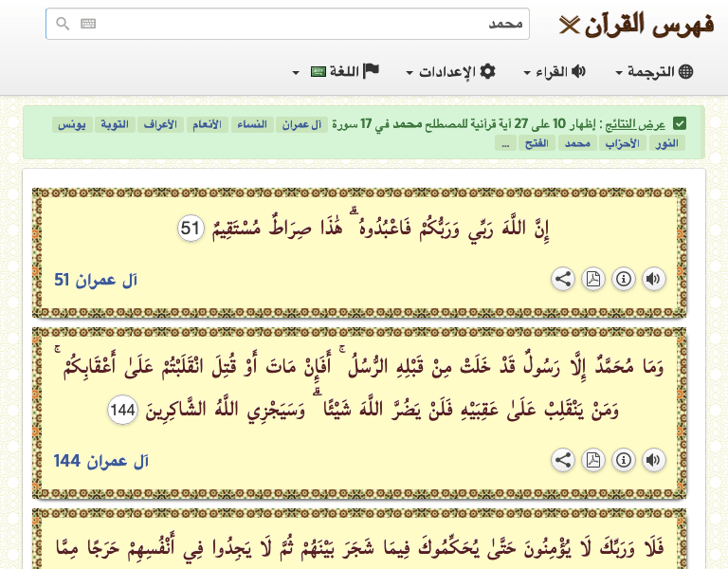
Task: Open the on-screen keyboard icon in search box
Action: (88, 24)
